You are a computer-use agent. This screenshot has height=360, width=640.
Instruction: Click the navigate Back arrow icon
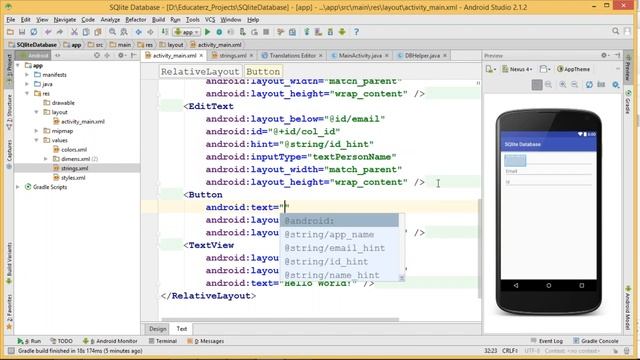point(139,32)
